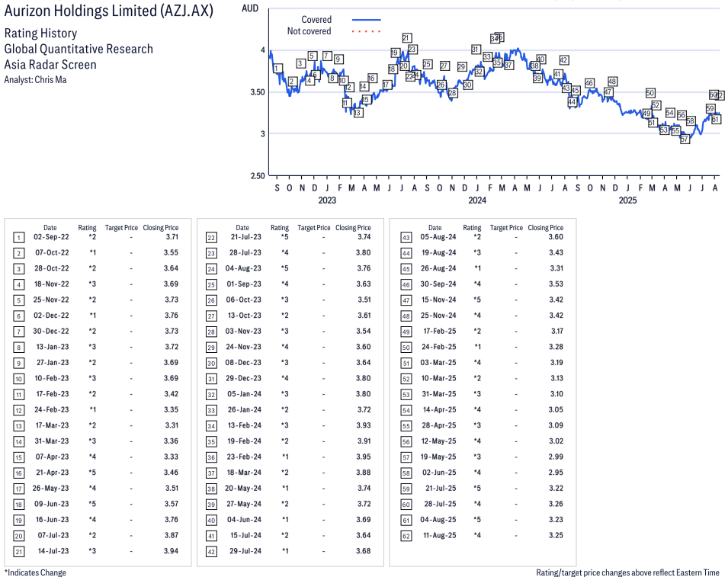Click closing price 2.99 in the 19-May-25 row
The width and height of the screenshot is (728, 577).
tap(556, 457)
